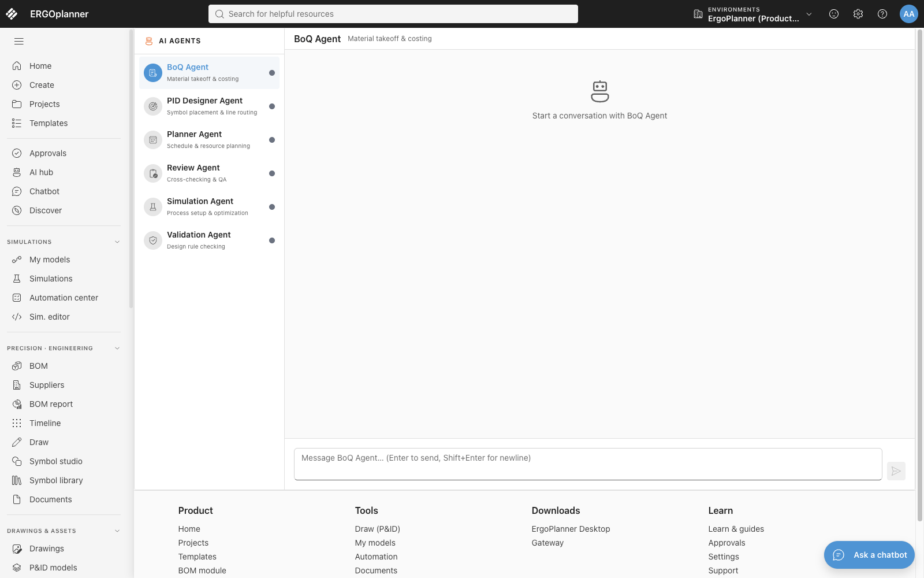The image size is (924, 578).
Task: Click the Automation footer link
Action: [x=376, y=557]
